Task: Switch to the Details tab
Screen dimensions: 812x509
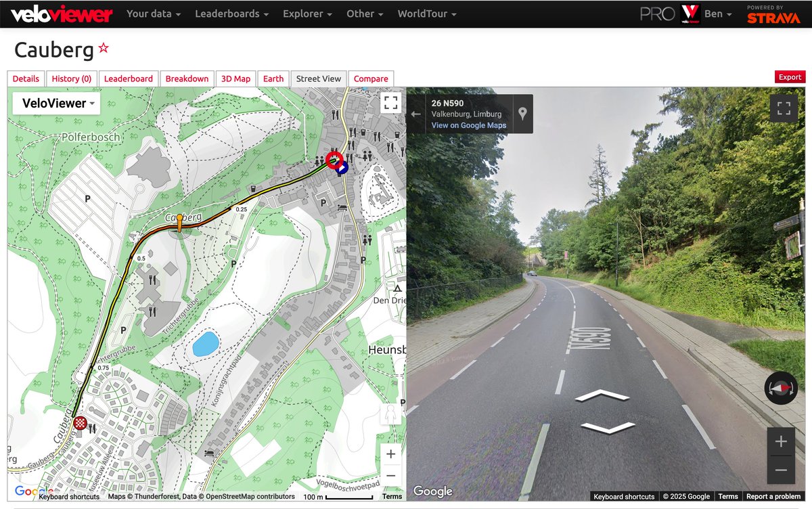Action: point(26,79)
